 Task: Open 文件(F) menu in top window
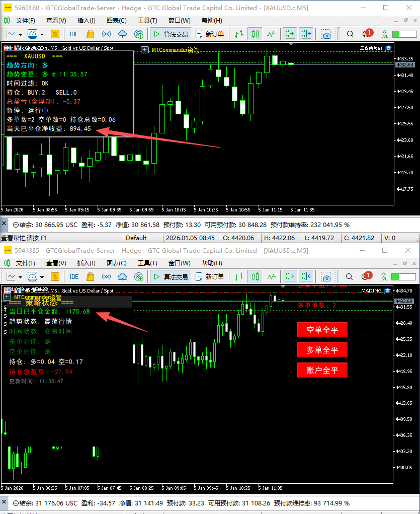click(25, 21)
